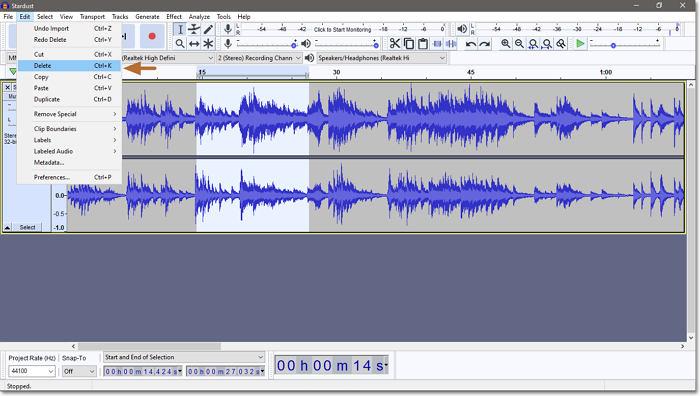This screenshot has width=700, height=396.
Task: Click the selection start time field
Action: (143, 371)
